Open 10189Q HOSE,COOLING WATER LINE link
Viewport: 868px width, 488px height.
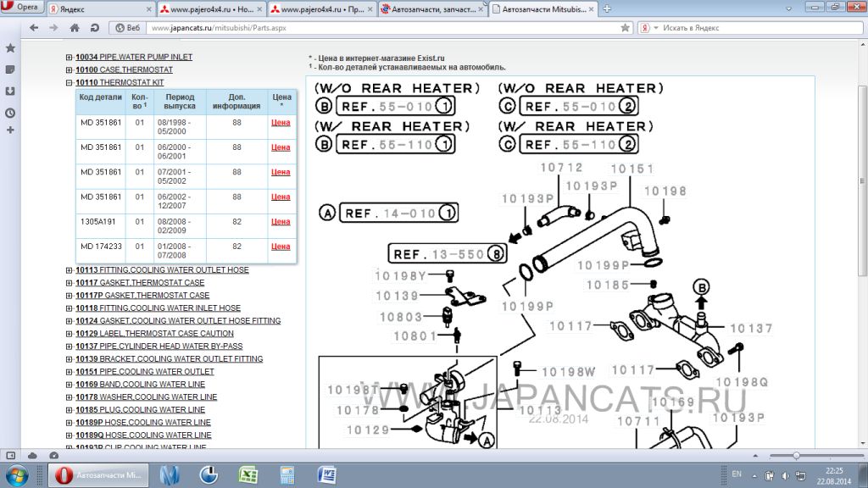tap(143, 435)
